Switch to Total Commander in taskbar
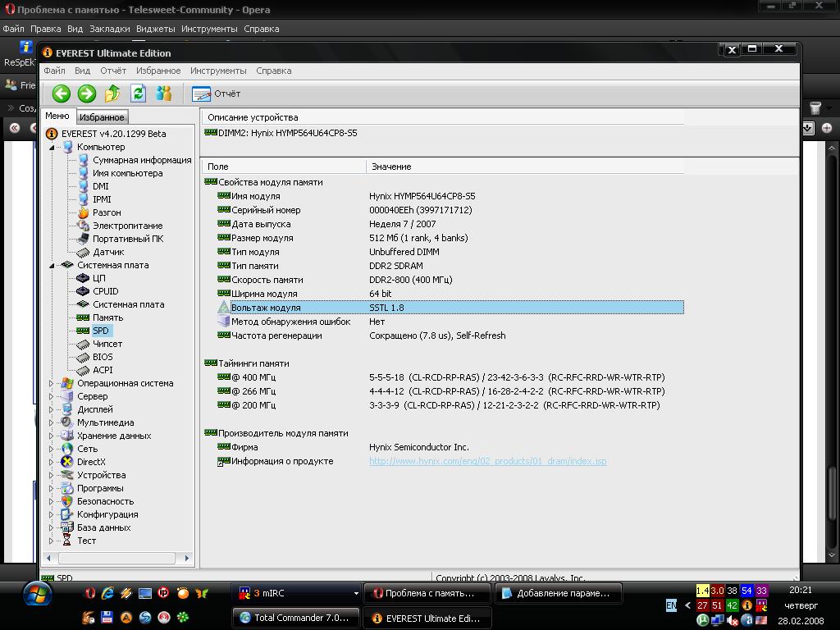 pyautogui.click(x=295, y=618)
